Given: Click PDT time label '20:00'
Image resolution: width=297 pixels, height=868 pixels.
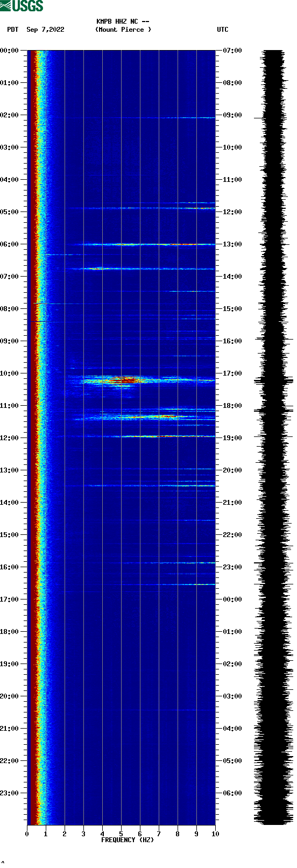Looking at the screenshot, I should point(9,696).
